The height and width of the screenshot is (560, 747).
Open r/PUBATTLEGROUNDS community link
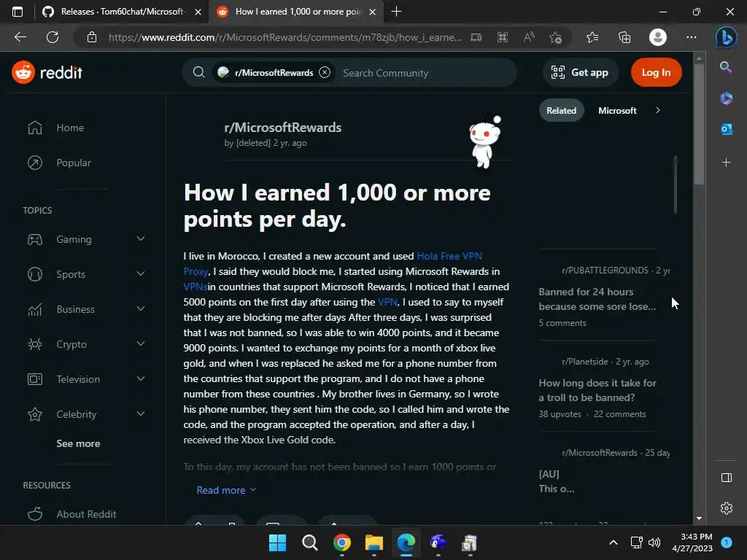(605, 271)
